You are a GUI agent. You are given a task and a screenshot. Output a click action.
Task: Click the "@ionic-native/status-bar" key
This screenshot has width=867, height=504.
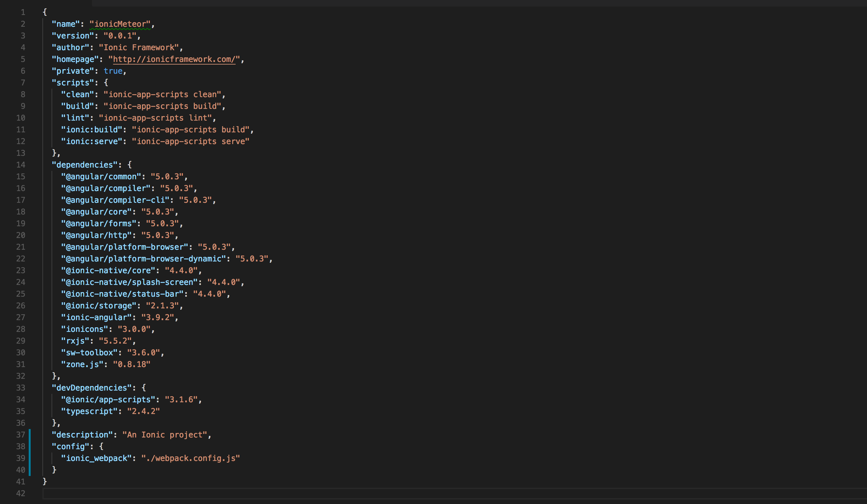[x=122, y=294]
